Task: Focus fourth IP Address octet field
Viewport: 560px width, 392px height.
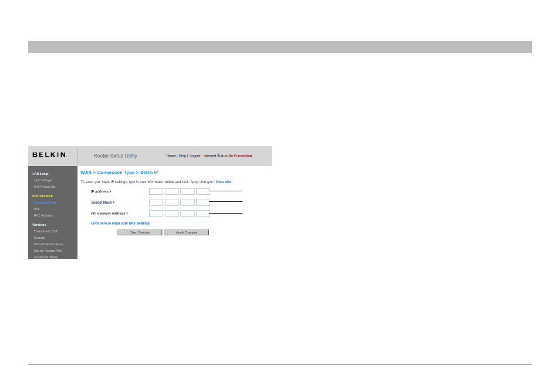Action: 203,192
